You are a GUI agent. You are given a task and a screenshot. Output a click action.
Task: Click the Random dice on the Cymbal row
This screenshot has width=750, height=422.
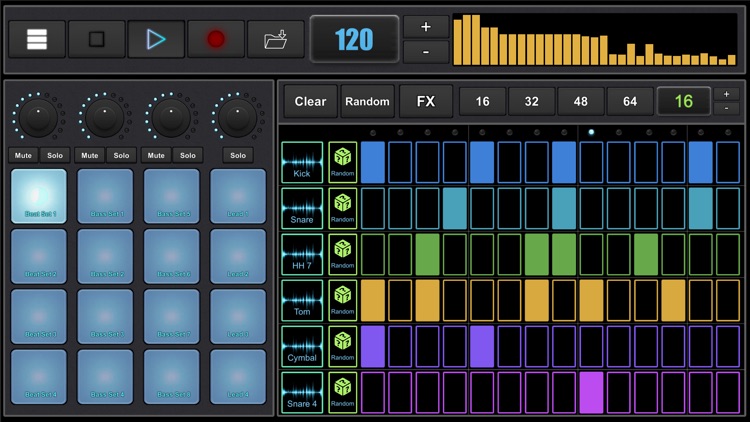click(x=342, y=346)
